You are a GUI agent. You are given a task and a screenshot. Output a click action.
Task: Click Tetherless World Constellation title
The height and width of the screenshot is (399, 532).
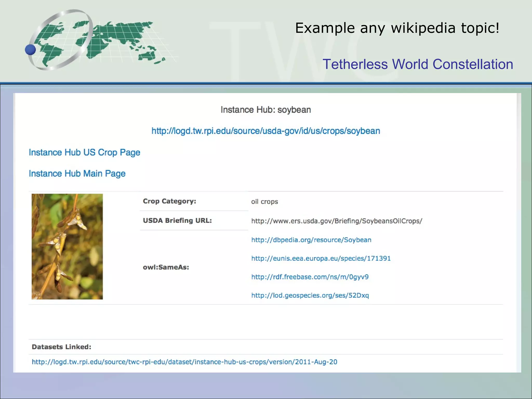417,64
